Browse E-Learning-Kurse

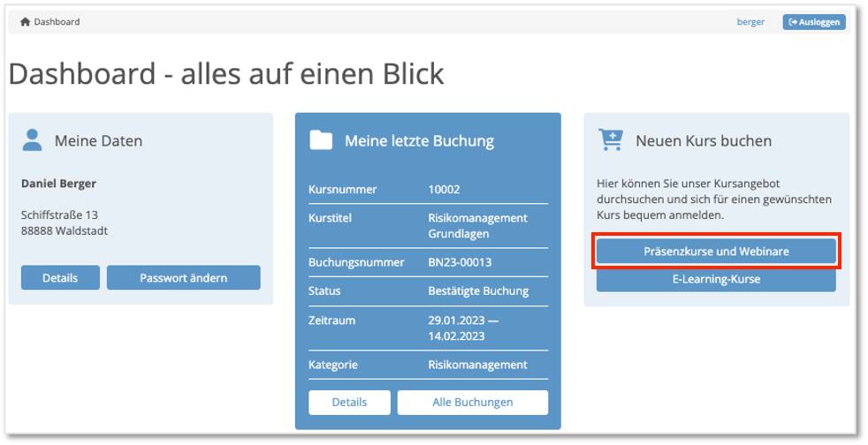(x=716, y=279)
